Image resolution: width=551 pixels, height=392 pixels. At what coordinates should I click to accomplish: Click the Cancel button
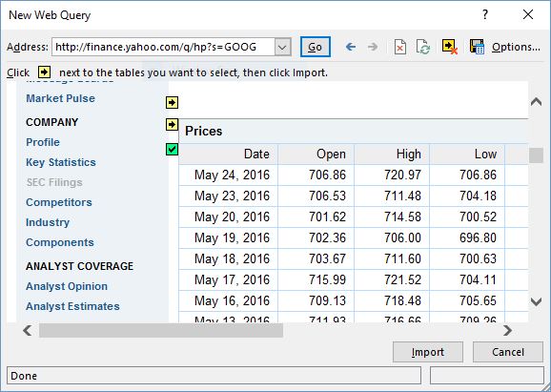[508, 352]
